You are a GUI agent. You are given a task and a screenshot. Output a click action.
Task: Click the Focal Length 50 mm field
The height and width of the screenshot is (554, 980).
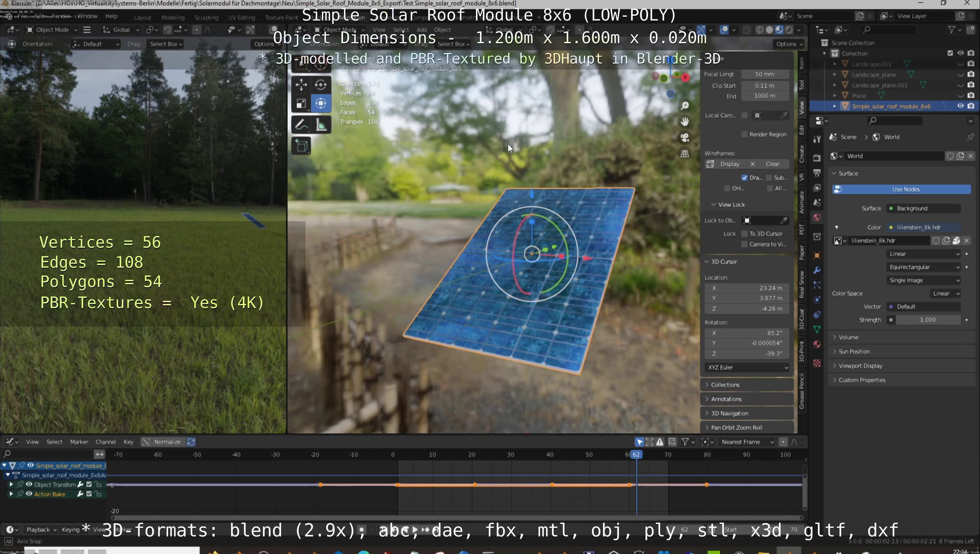(764, 74)
